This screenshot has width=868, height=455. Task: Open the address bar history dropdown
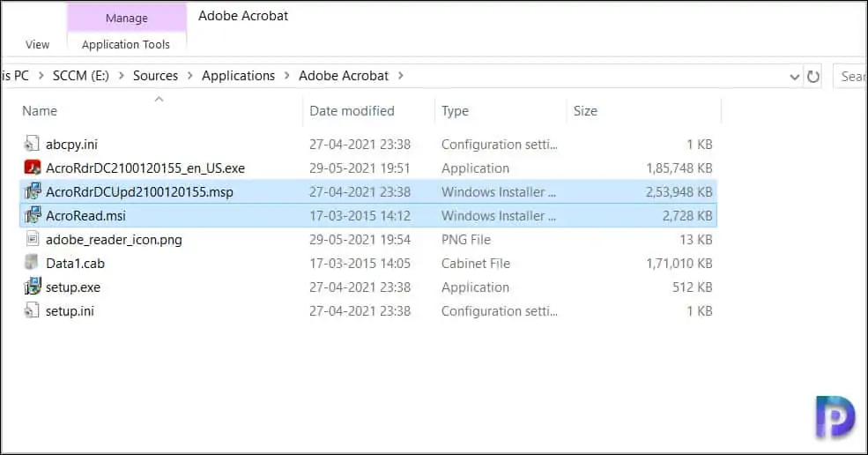point(794,77)
